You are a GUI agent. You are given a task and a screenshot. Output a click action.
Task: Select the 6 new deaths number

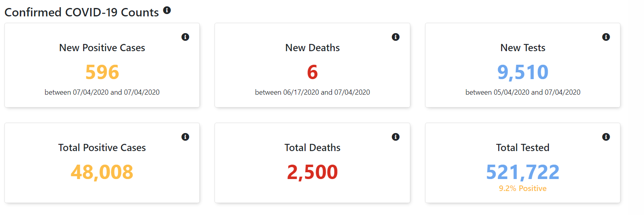coord(312,72)
